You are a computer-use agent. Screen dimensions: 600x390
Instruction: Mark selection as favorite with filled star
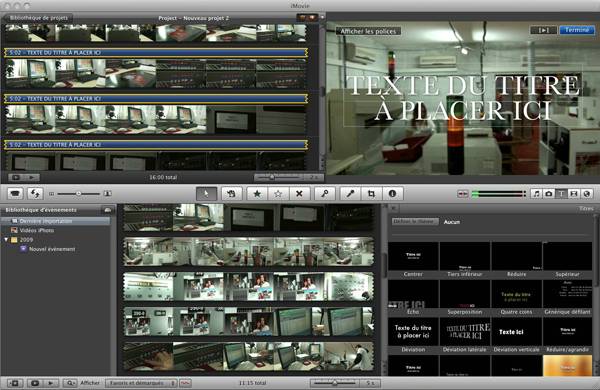click(257, 194)
